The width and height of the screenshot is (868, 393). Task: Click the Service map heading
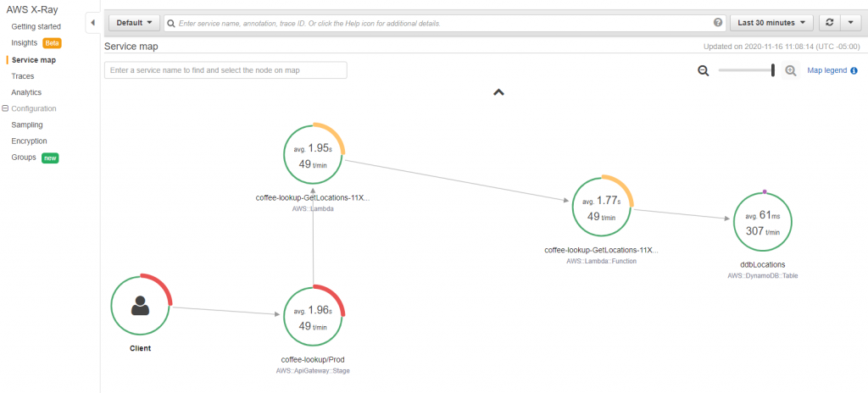tap(131, 47)
